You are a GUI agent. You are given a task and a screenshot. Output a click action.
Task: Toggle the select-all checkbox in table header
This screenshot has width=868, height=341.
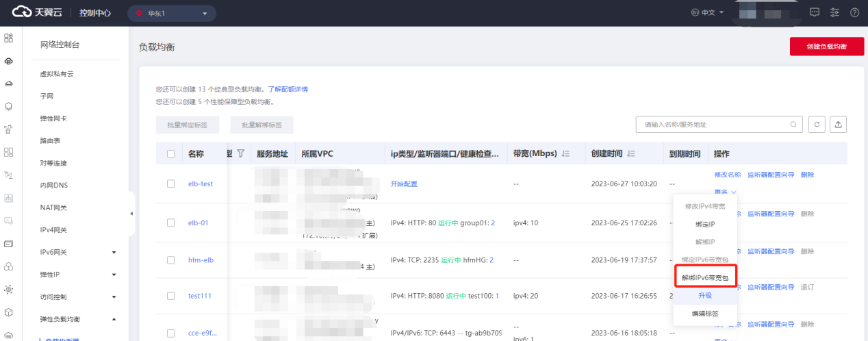click(170, 154)
